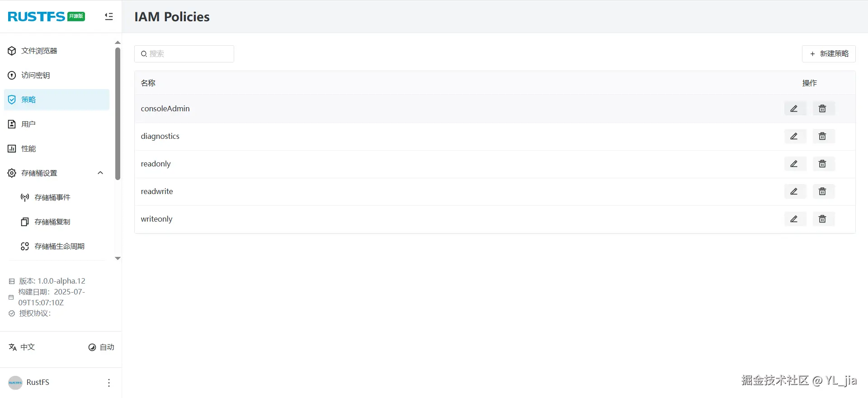Open the 文件浏览器 menu item
This screenshot has height=398, width=868.
tap(39, 51)
